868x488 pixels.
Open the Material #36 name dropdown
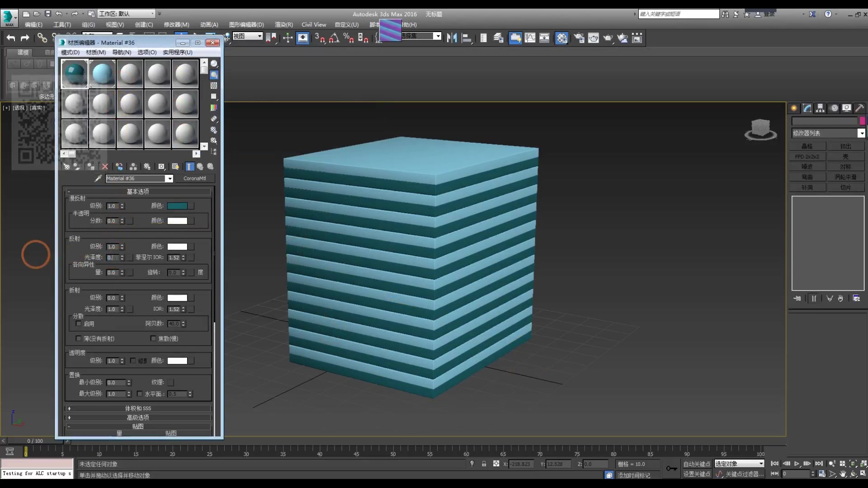(x=169, y=178)
